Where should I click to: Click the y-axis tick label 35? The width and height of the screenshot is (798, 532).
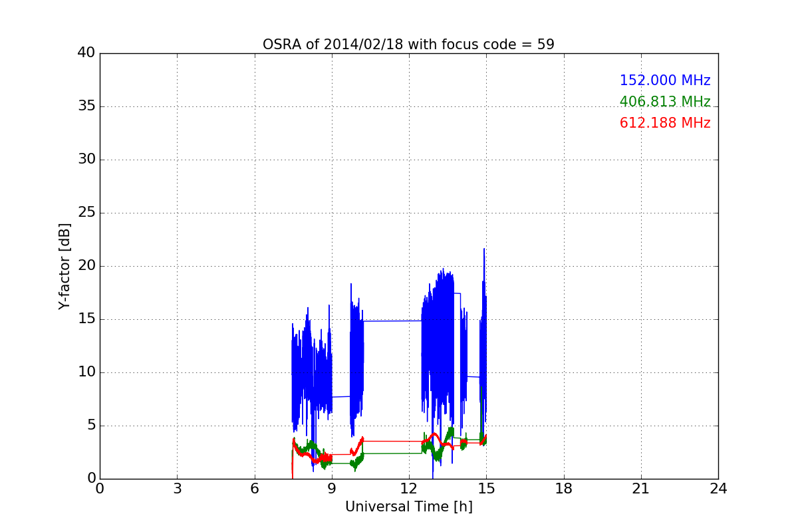(x=86, y=106)
